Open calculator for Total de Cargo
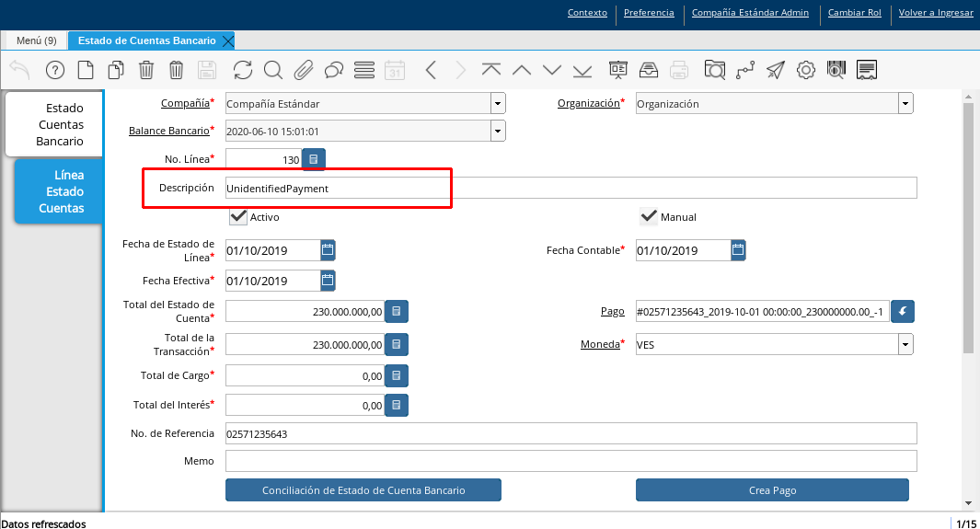 click(x=397, y=375)
